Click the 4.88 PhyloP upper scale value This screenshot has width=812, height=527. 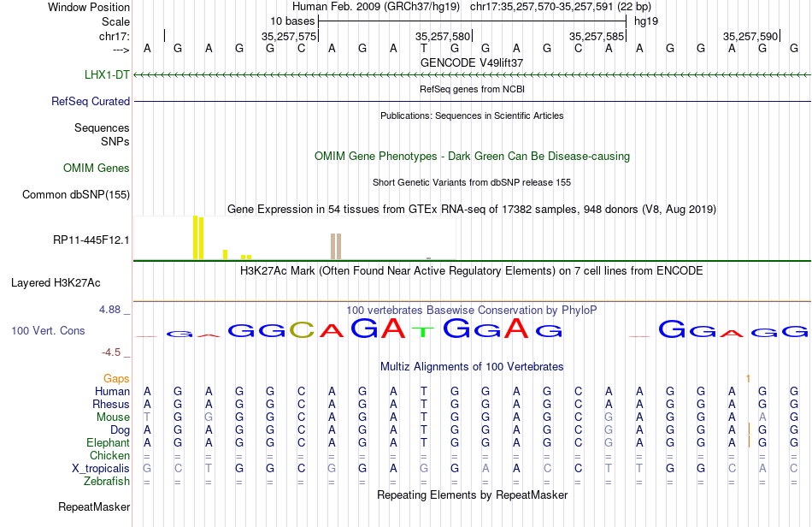coord(109,310)
